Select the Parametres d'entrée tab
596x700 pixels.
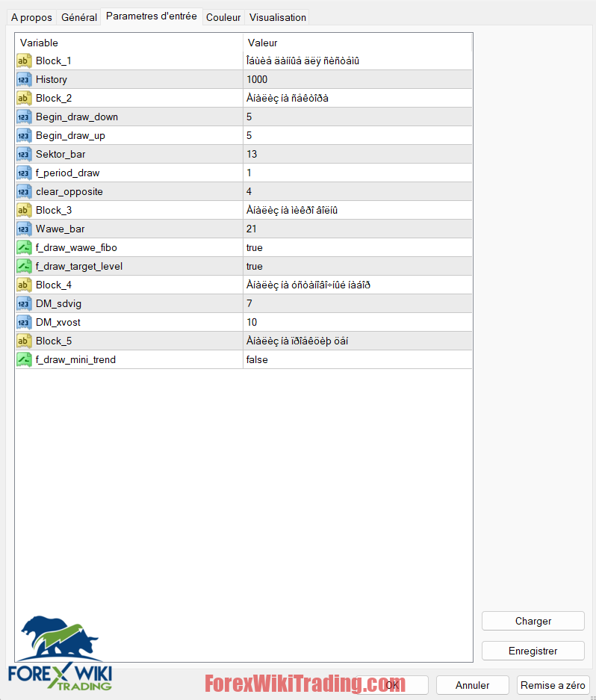pyautogui.click(x=152, y=16)
